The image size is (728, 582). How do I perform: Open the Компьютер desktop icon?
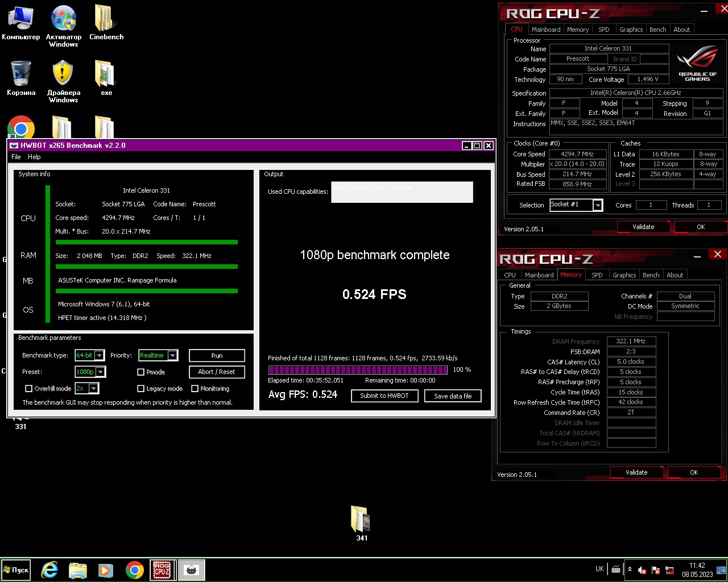pos(20,23)
